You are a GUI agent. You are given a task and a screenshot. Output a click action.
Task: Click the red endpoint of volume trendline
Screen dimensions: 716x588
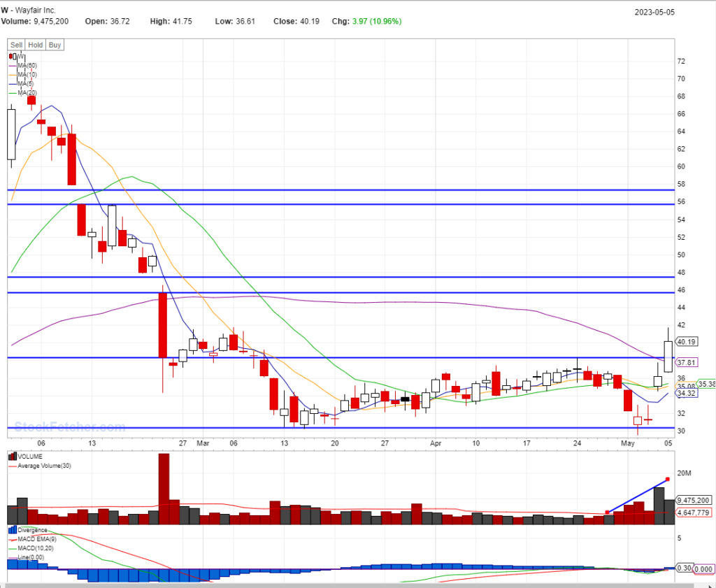[668, 479]
